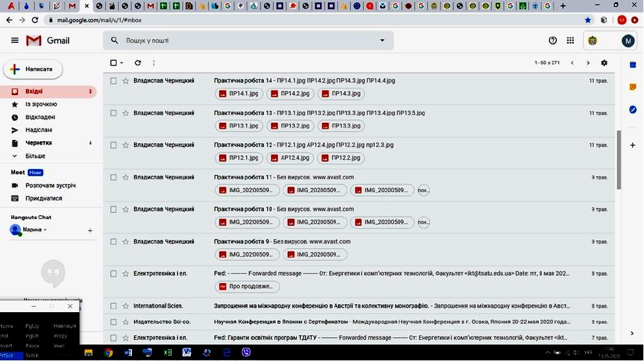
Task: Click the Пошук у пошті search field
Action: [x=248, y=40]
